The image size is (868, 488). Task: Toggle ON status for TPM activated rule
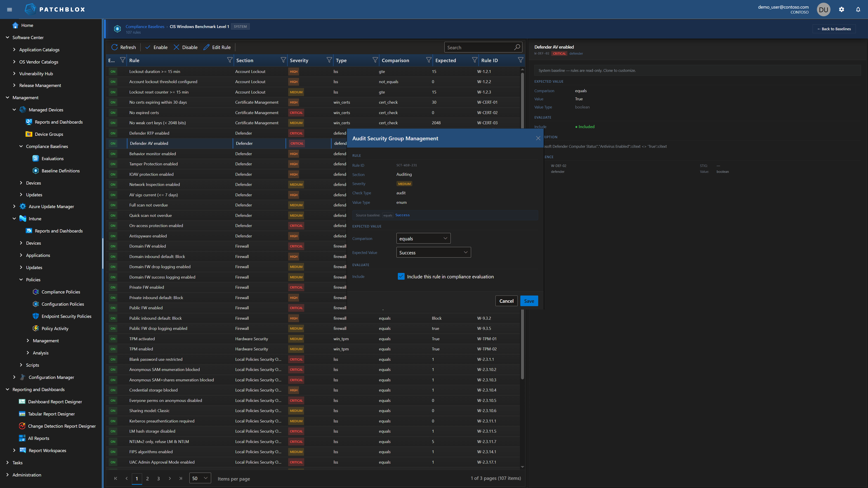pos(113,339)
